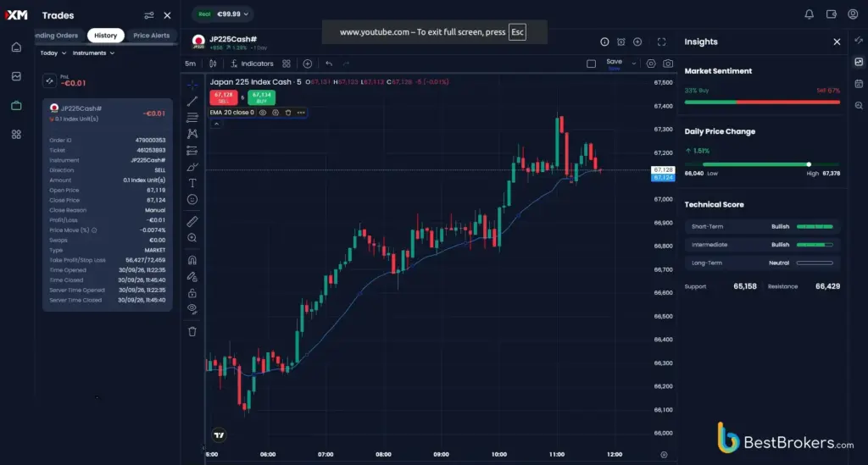This screenshot has width=868, height=465.
Task: Open the 5m timeframe selector
Action: coord(190,64)
